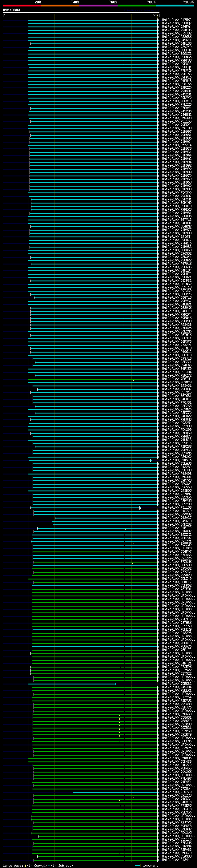
Task: Open hit UniRef100_B9DHQ7
Action: 176,23
